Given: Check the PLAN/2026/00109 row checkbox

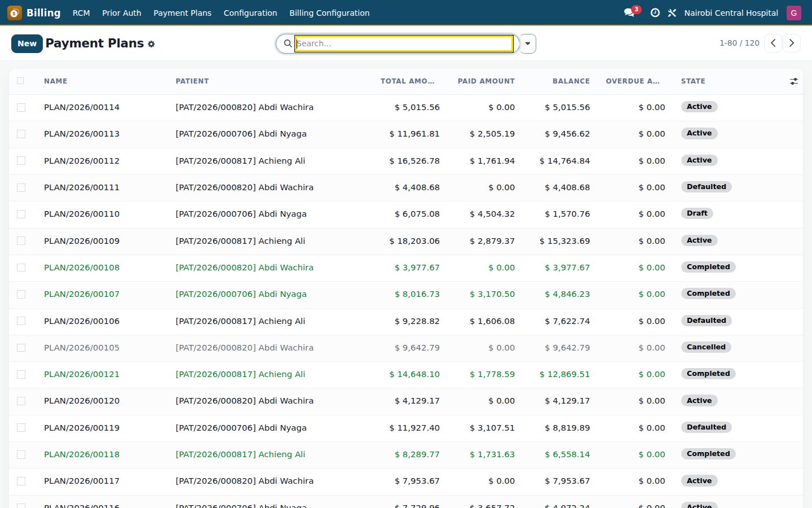Looking at the screenshot, I should (21, 241).
